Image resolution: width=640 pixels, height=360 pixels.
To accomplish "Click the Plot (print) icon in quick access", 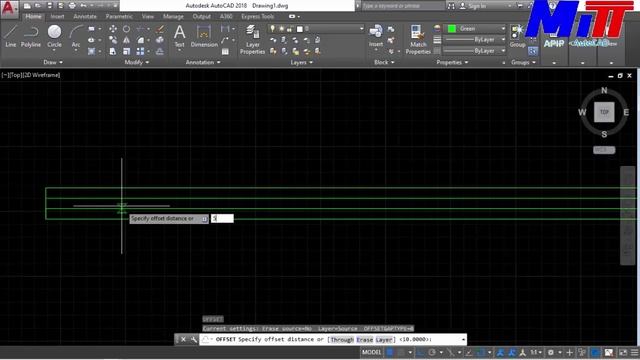I will [72, 6].
